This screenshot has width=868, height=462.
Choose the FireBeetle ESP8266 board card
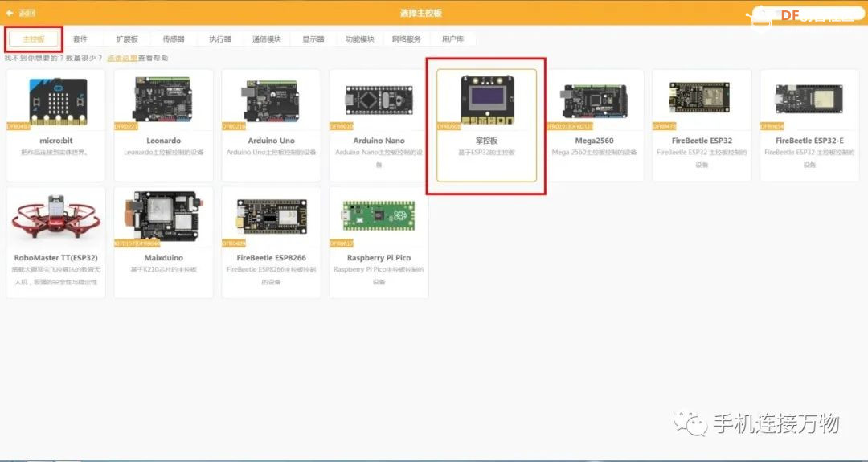(x=272, y=243)
